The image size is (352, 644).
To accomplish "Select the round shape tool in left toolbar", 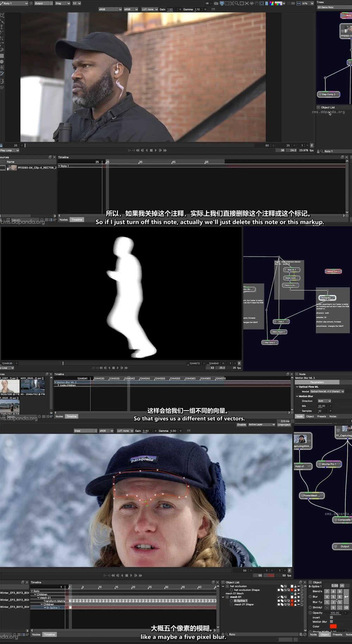I will (2, 61).
